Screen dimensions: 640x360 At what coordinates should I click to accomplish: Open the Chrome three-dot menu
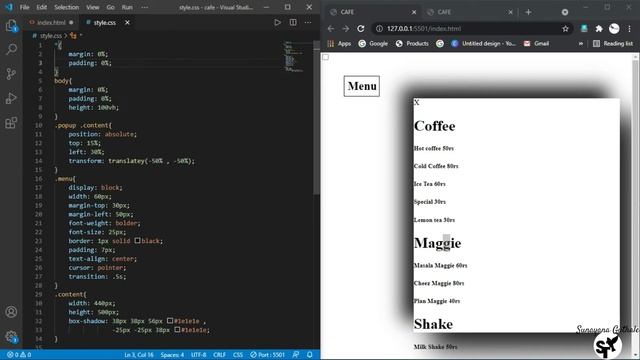[x=629, y=29]
